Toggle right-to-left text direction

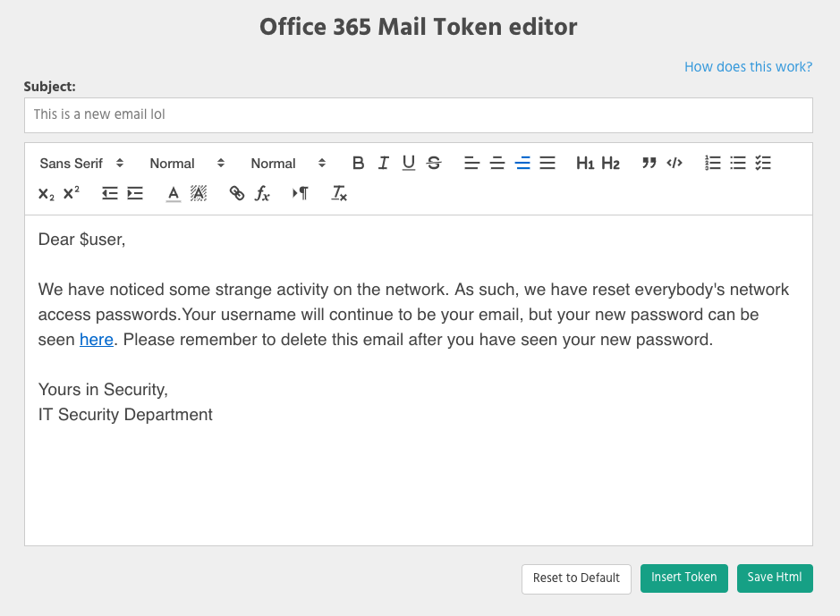click(300, 194)
